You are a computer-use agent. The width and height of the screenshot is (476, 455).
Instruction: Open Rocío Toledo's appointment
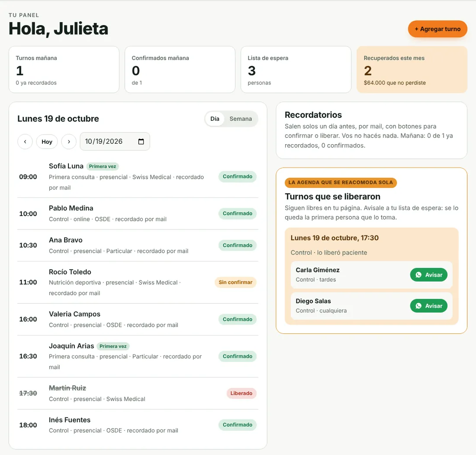click(x=138, y=282)
